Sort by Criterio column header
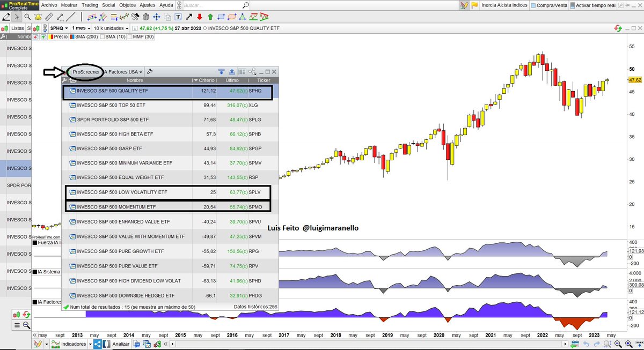This screenshot has width=644, height=350. click(205, 80)
